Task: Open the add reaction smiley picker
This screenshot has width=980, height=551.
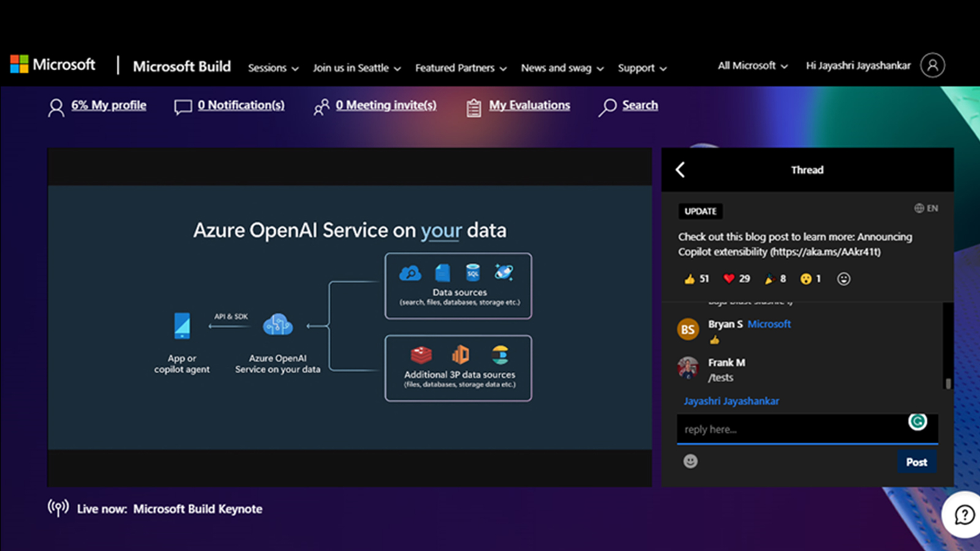Action: tap(843, 279)
